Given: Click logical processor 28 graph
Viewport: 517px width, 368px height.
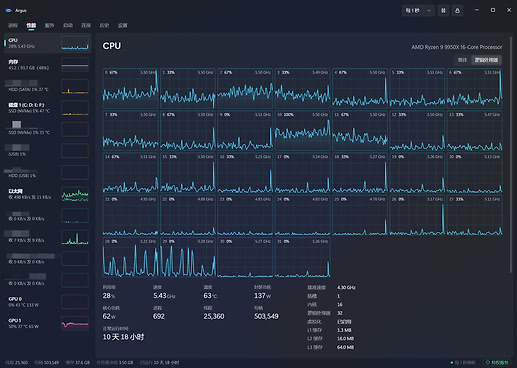Looking at the screenshot, I should [130, 258].
